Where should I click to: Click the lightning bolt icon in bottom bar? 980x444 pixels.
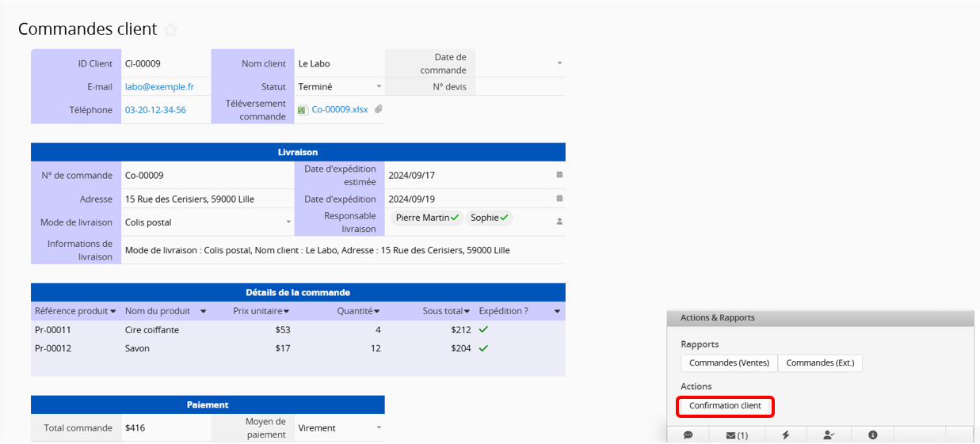pos(786,435)
